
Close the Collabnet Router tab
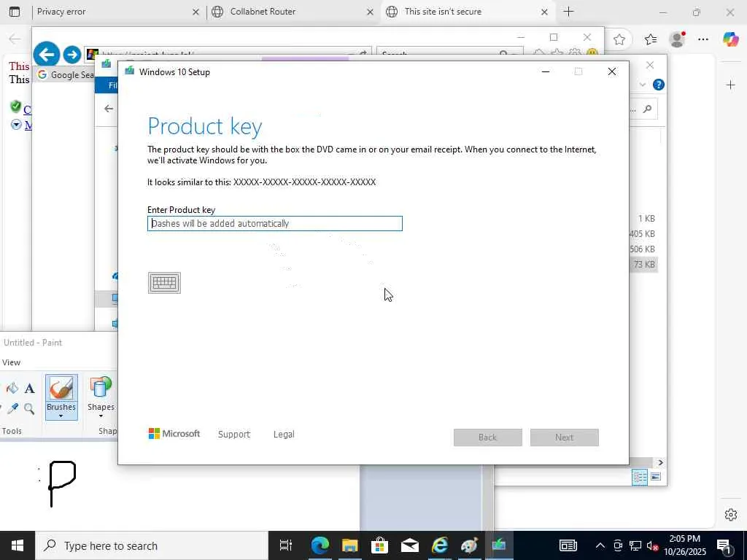[370, 12]
